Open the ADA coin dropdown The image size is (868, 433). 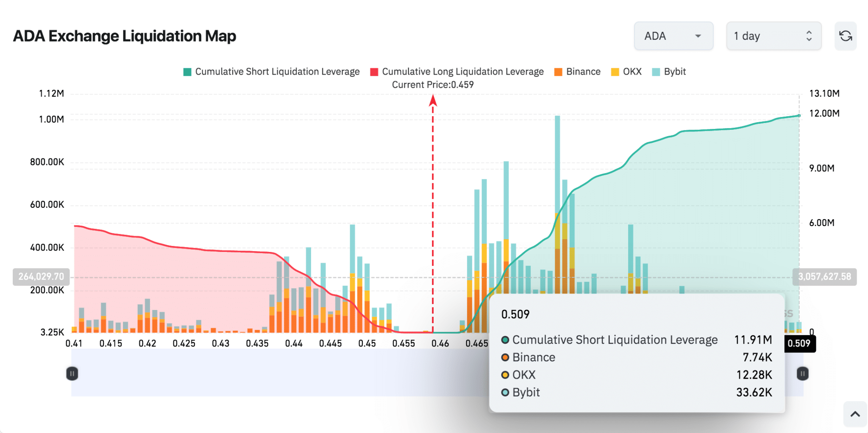(673, 36)
